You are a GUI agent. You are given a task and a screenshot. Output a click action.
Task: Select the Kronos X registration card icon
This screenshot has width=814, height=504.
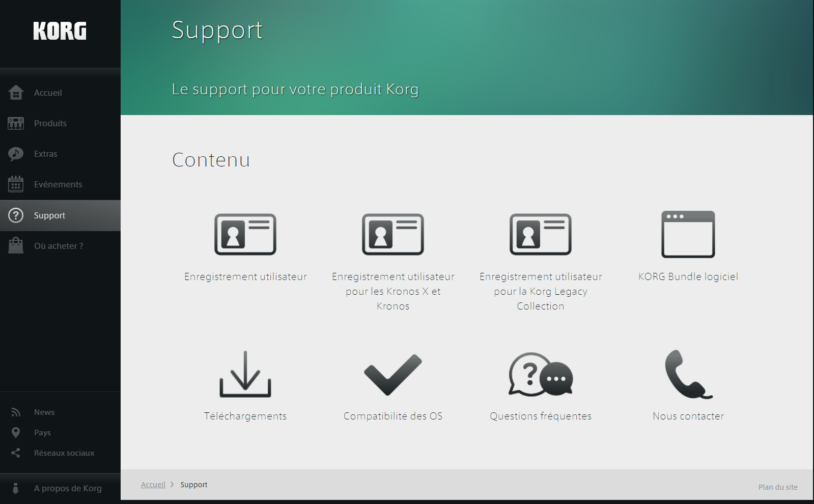(x=393, y=234)
